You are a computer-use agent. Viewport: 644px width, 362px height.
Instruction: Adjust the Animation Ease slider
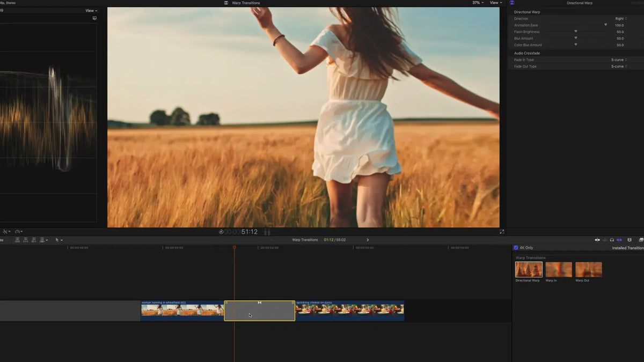click(605, 25)
